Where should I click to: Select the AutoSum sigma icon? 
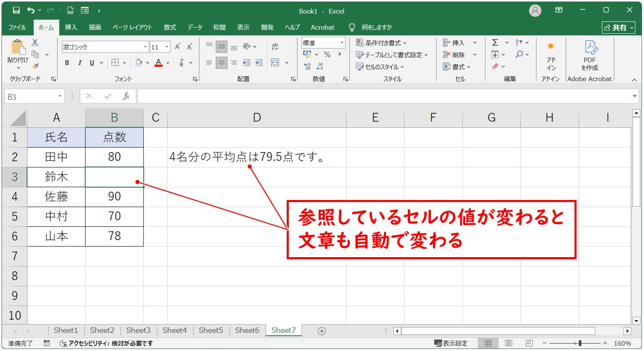495,42
